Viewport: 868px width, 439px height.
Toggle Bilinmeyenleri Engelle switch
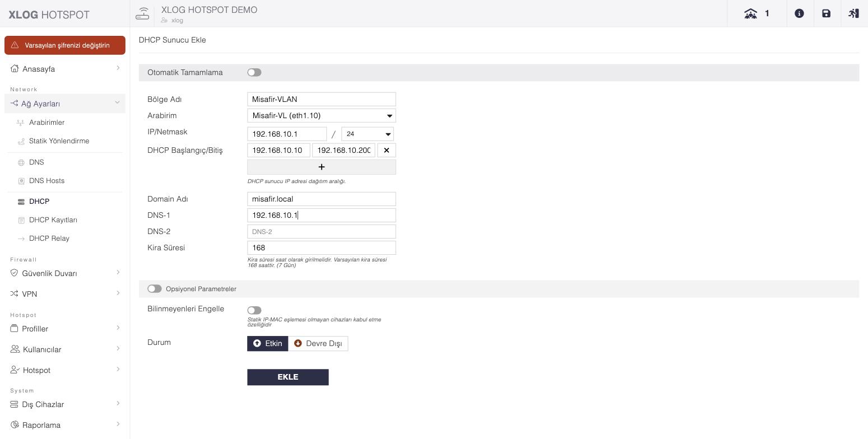coord(254,310)
